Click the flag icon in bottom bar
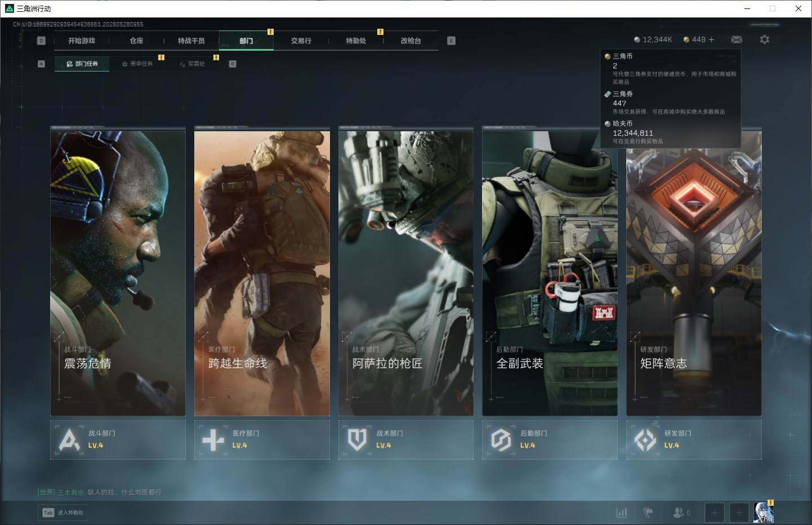This screenshot has height=525, width=812. click(x=648, y=513)
